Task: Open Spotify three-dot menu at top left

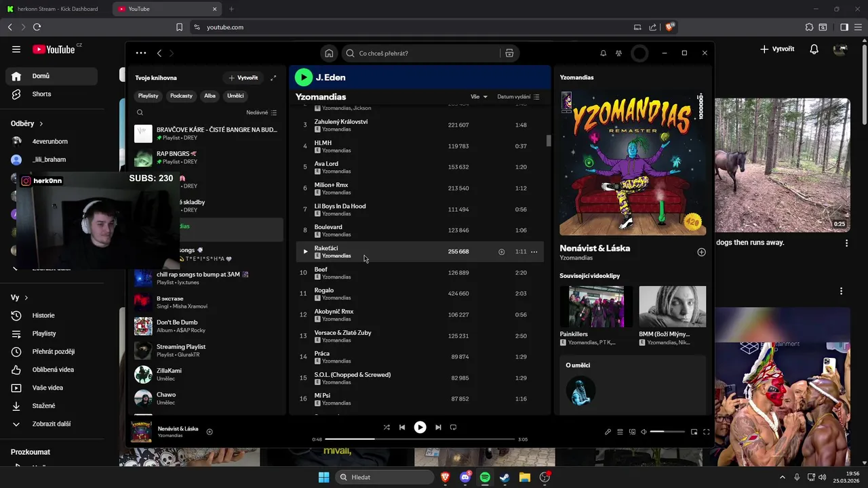Action: coord(140,53)
